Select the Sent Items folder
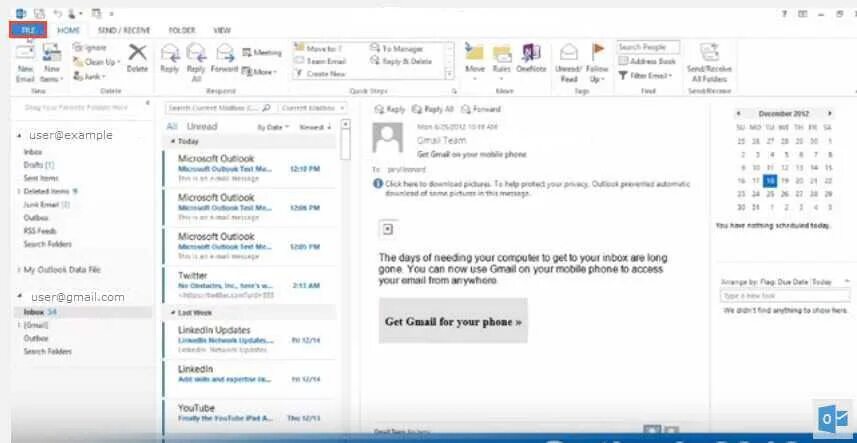This screenshot has height=443, width=857. click(x=41, y=178)
